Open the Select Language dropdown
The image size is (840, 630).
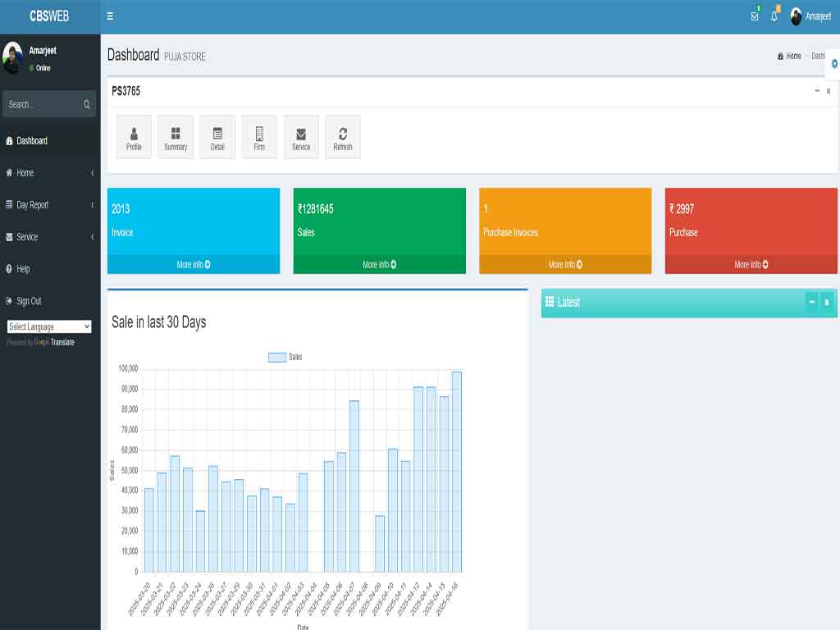(49, 326)
